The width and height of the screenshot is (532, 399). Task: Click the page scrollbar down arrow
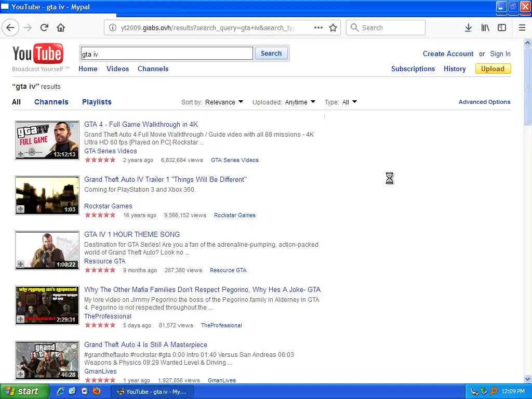click(x=528, y=379)
